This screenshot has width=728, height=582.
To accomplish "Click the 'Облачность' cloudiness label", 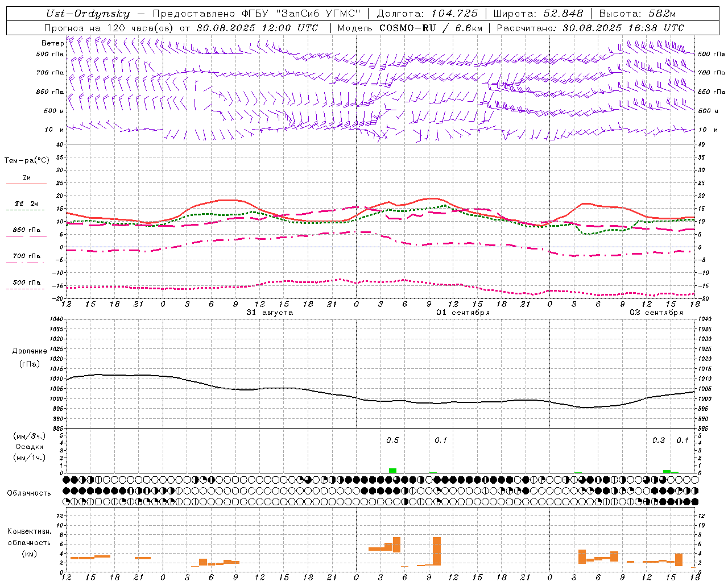I will click(x=29, y=493).
